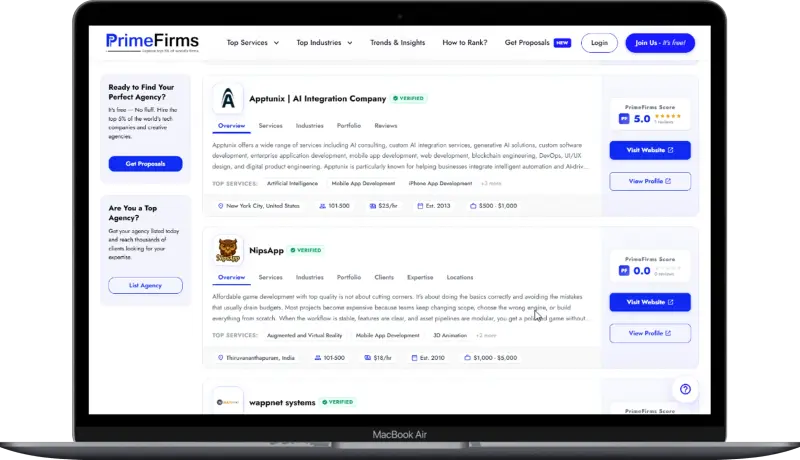Select NipsApp Industries tab

click(309, 277)
